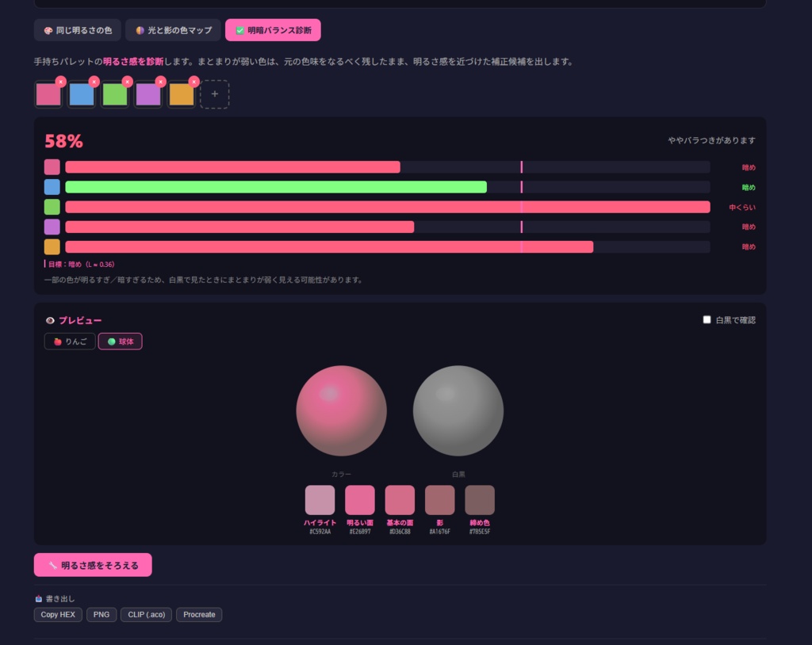Click the ややバラつきがあります status text

coord(711,140)
